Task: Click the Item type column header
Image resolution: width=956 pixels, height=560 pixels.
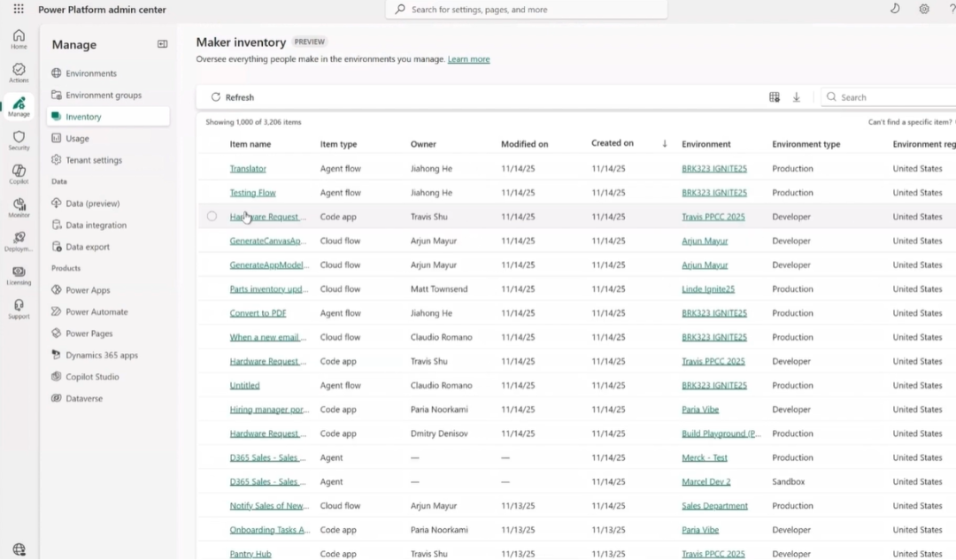Action: pos(338,144)
